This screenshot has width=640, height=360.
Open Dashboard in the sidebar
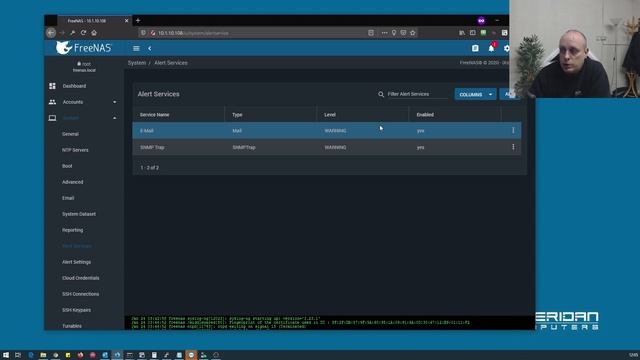pos(74,86)
